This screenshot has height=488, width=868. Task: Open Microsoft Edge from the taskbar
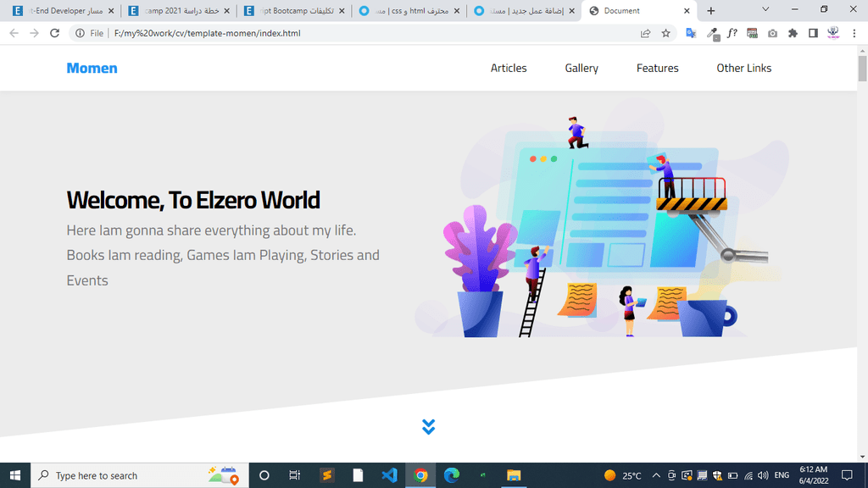[452, 475]
